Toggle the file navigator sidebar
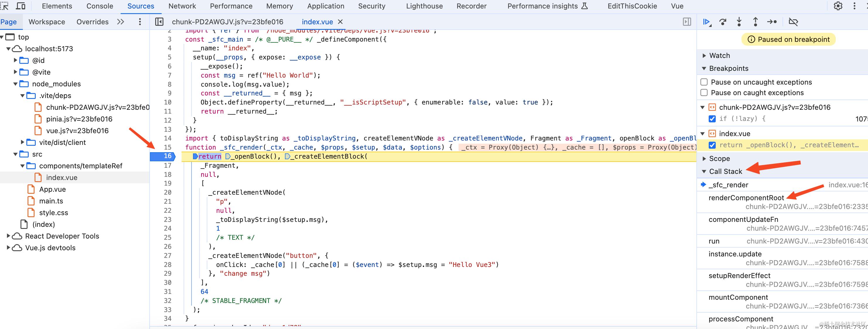868x329 pixels. 159,22
